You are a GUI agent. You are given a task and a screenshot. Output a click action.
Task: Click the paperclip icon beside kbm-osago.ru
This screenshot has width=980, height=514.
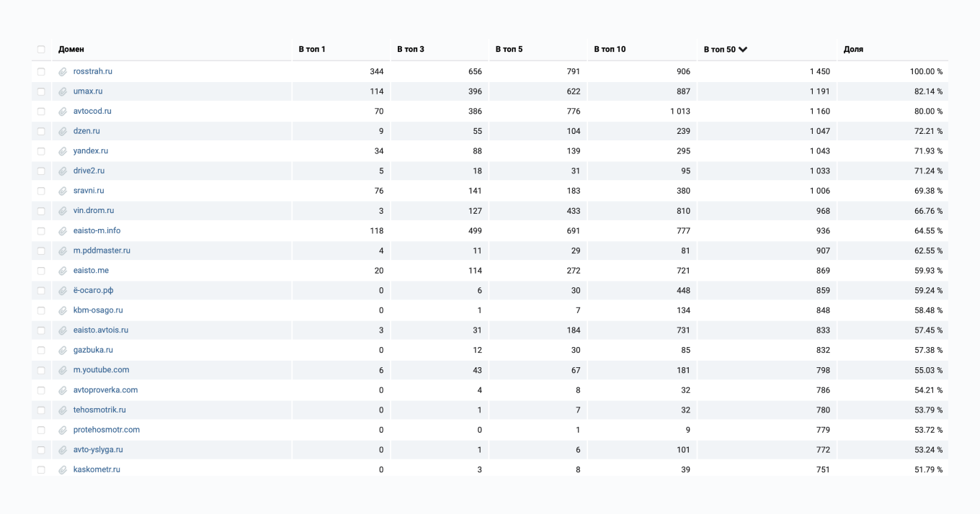click(63, 311)
